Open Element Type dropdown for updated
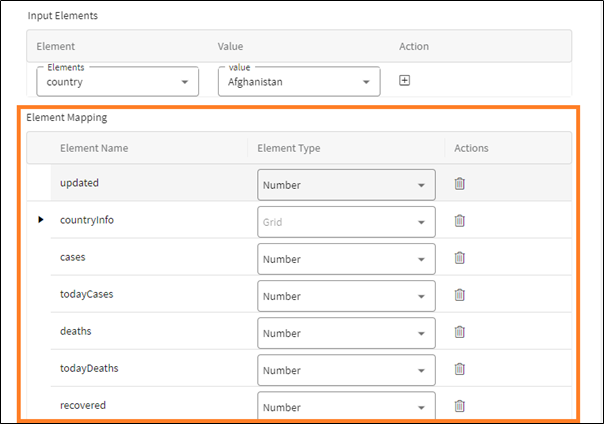 (x=346, y=185)
